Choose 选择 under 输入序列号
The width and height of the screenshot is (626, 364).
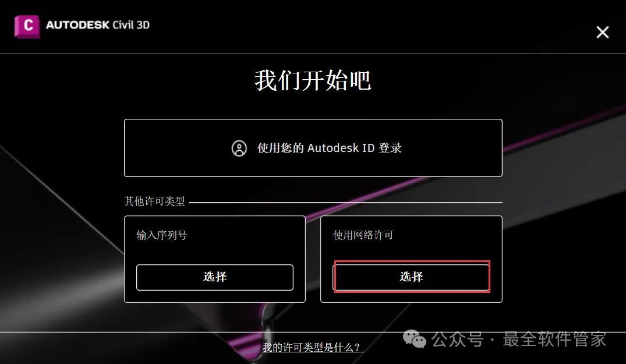215,277
